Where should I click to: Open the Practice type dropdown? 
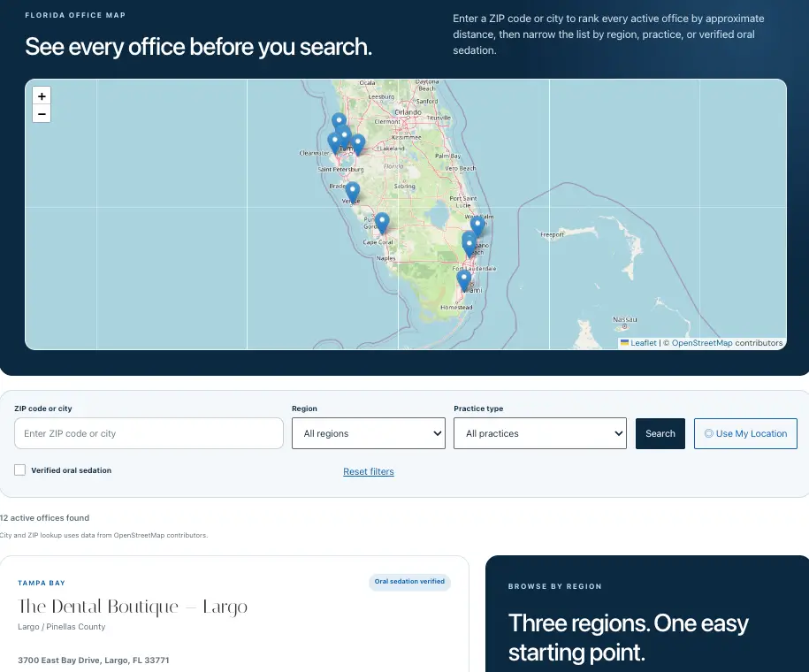[x=540, y=433]
